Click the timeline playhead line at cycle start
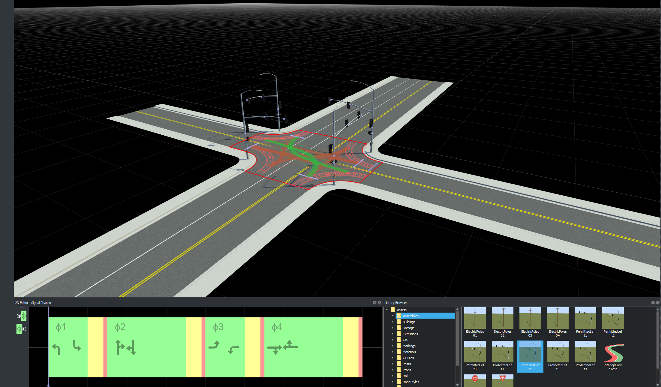The image size is (661, 387). pyautogui.click(x=48, y=347)
